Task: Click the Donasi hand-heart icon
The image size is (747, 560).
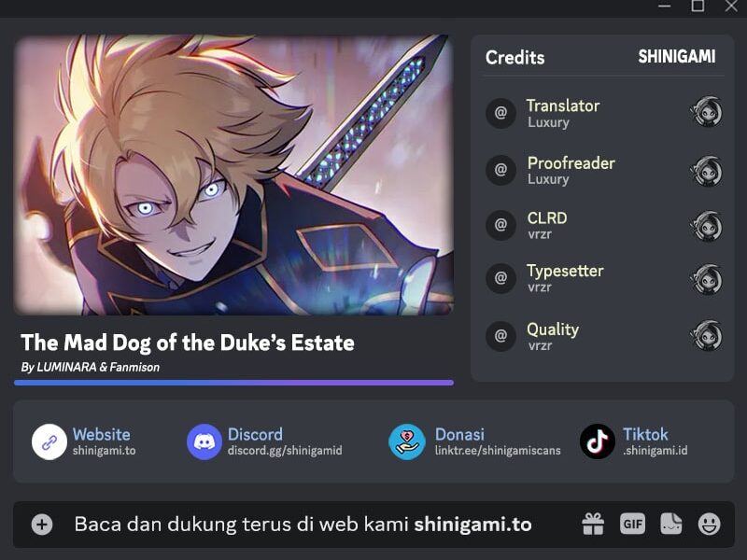Action: point(407,441)
